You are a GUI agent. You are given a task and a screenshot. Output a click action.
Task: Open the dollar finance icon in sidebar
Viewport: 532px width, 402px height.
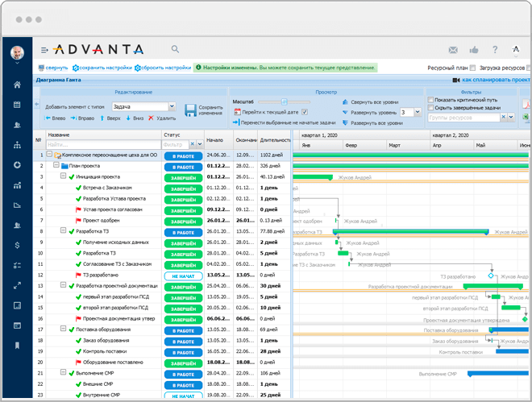pos(17,245)
